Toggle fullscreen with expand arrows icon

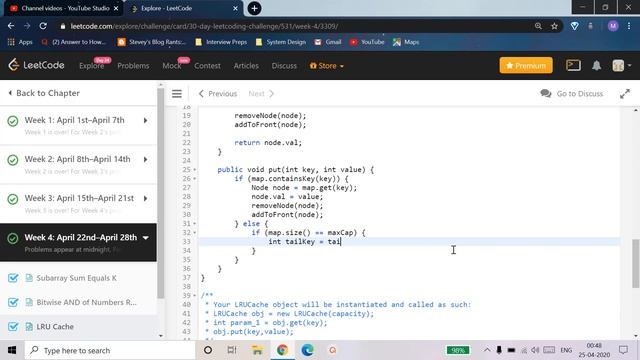pos(624,94)
